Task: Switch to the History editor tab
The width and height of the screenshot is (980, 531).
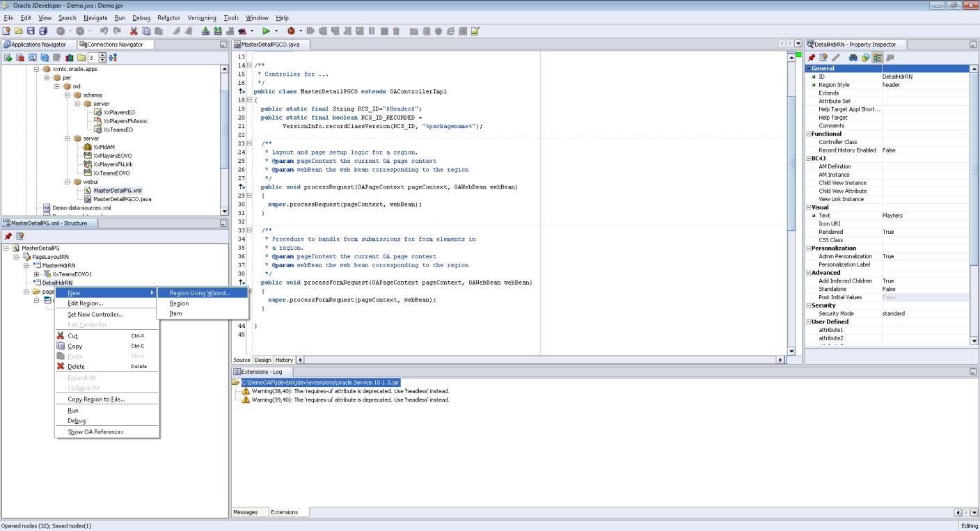Action: (284, 360)
